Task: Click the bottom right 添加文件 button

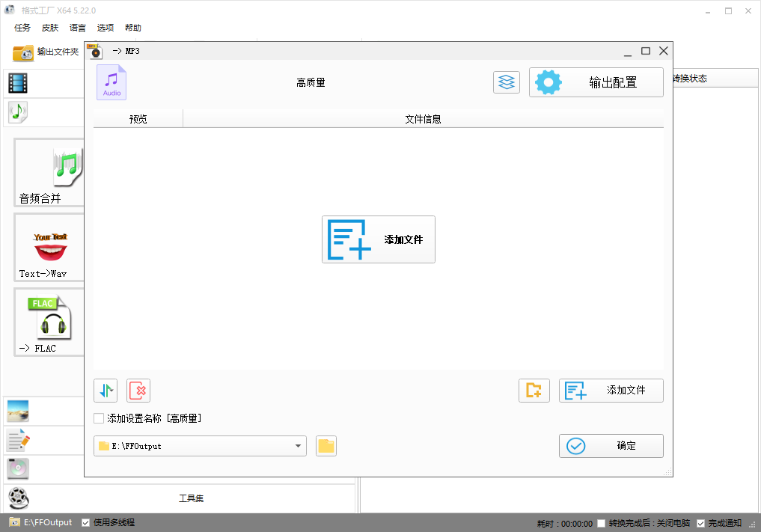Action: click(611, 391)
